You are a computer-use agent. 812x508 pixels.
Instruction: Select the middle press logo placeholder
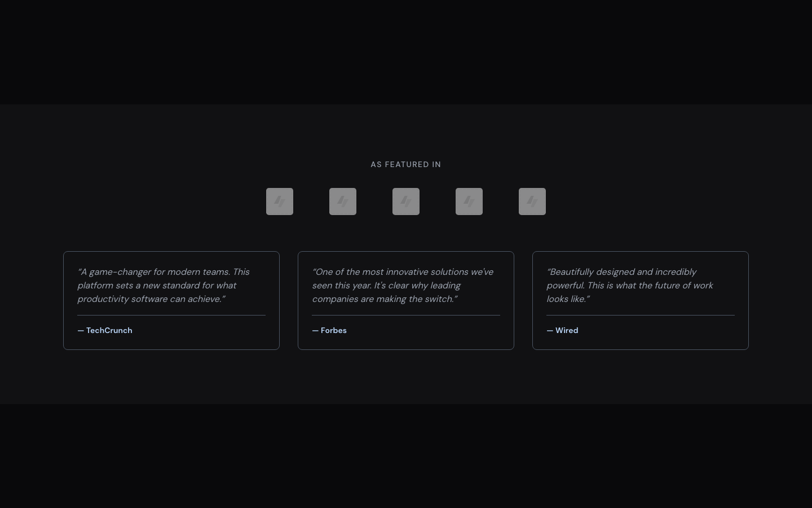406,202
